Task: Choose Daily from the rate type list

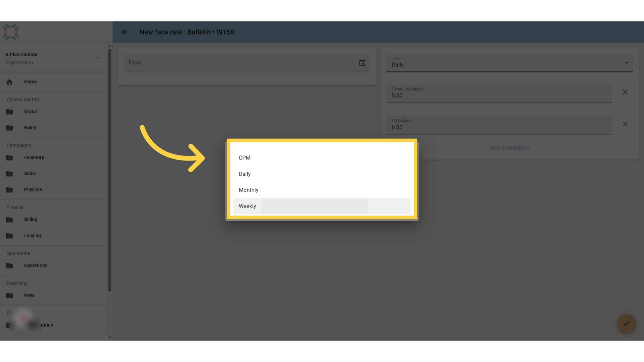Action: pyautogui.click(x=322, y=174)
